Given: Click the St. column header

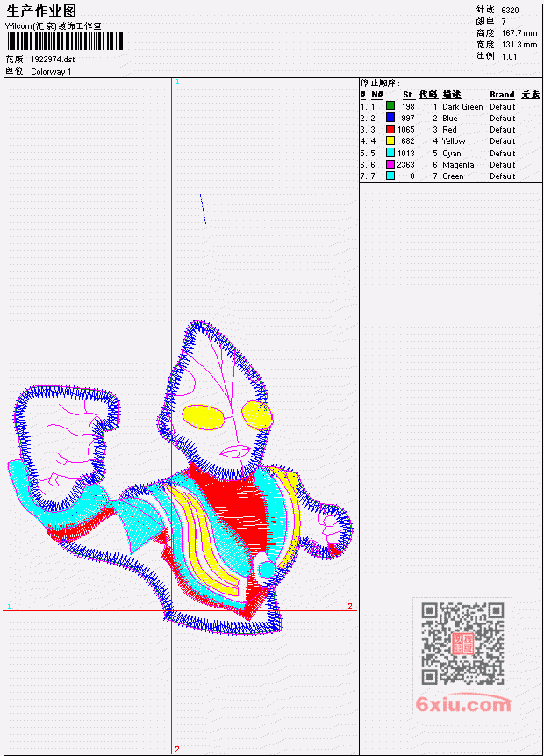Looking at the screenshot, I should click(409, 95).
